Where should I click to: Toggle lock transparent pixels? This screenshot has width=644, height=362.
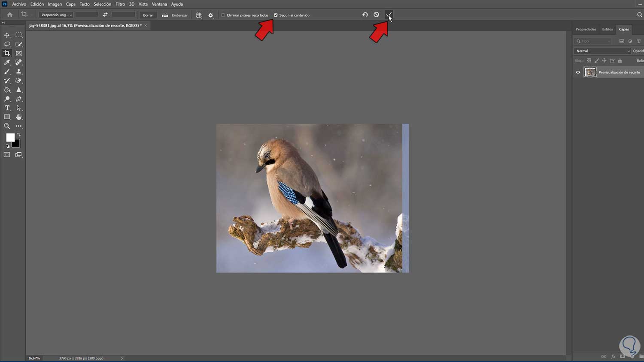click(589, 60)
